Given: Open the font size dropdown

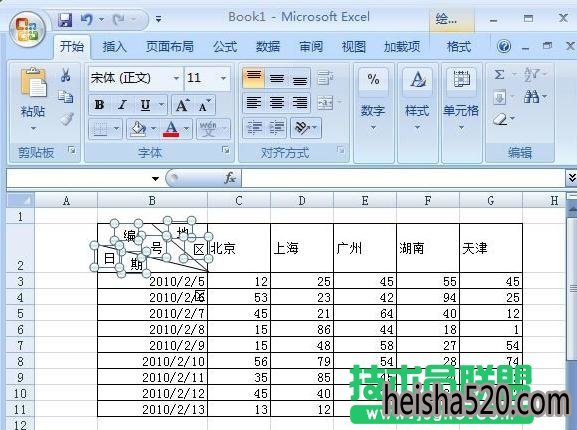Looking at the screenshot, I should click(x=223, y=78).
